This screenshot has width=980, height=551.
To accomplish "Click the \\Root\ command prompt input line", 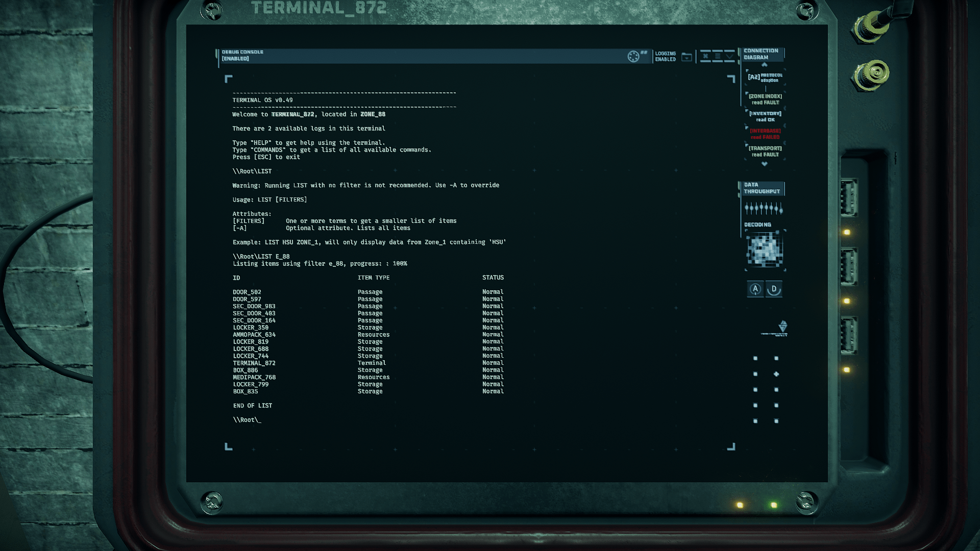I will 247,420.
